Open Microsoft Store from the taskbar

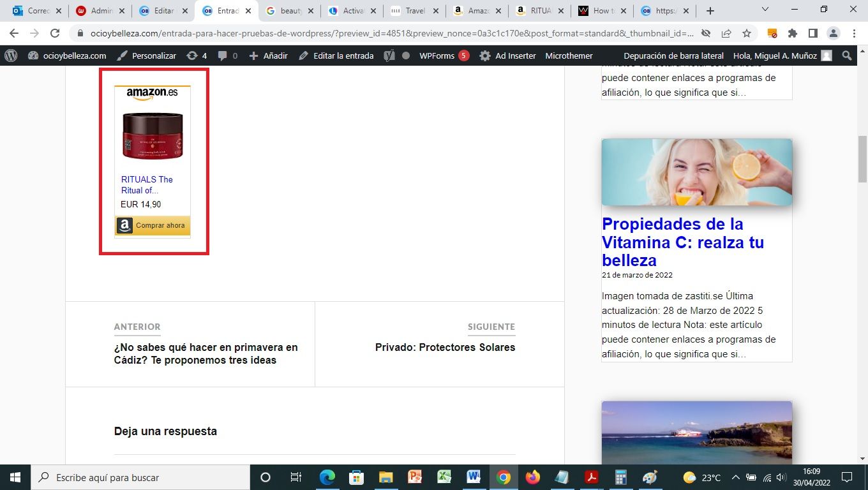pyautogui.click(x=356, y=477)
